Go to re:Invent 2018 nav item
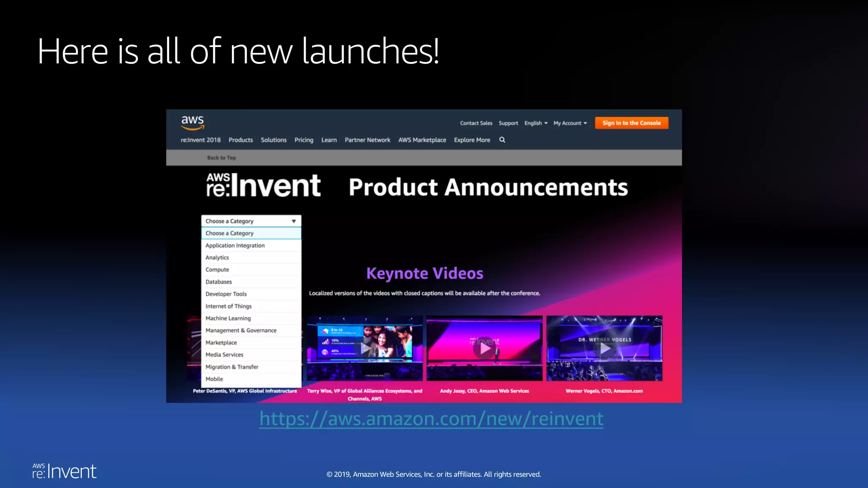Viewport: 868px width, 488px height. click(200, 140)
